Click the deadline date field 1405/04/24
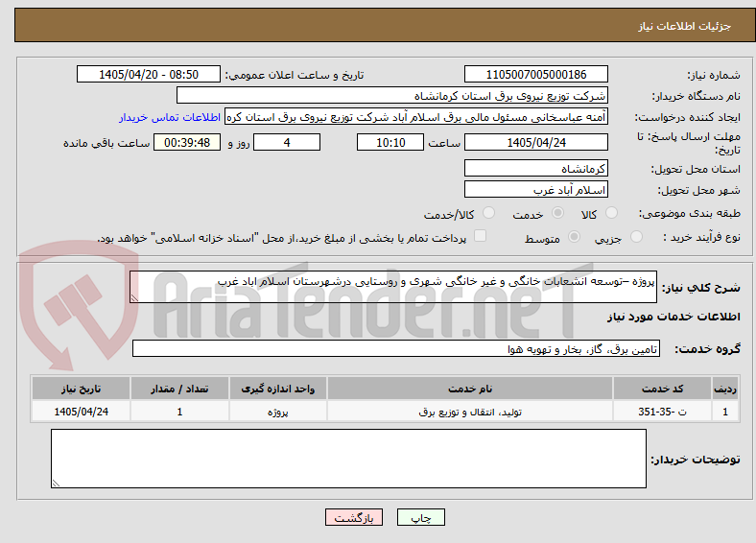Viewport: 756px width, 543px height. 536,142
